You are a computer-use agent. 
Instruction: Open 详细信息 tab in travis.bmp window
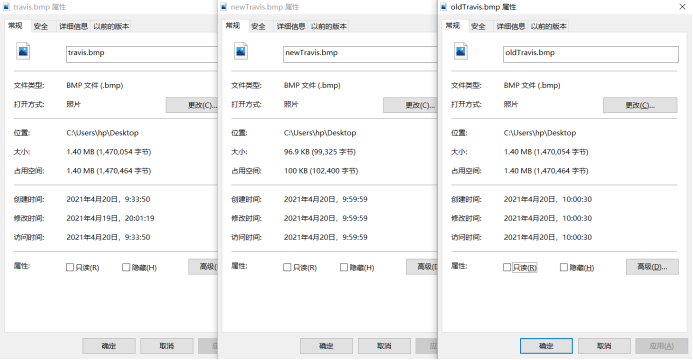tap(73, 27)
